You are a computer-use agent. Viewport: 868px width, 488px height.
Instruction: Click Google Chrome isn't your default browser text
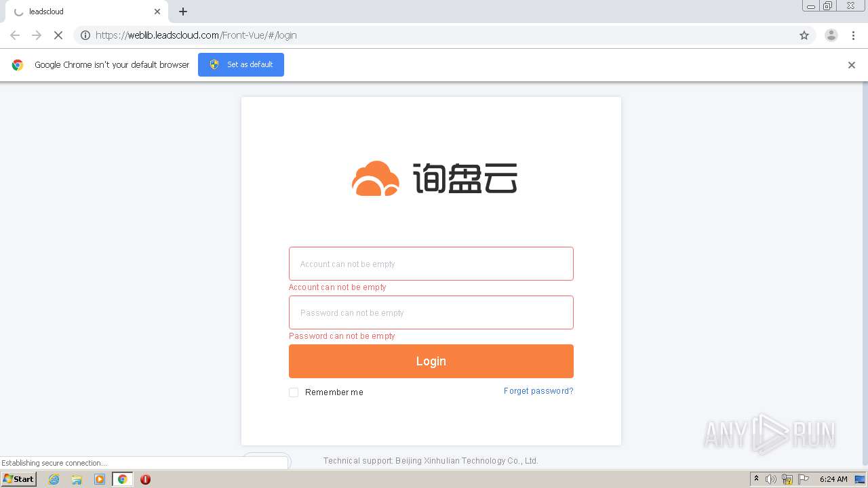(x=112, y=65)
